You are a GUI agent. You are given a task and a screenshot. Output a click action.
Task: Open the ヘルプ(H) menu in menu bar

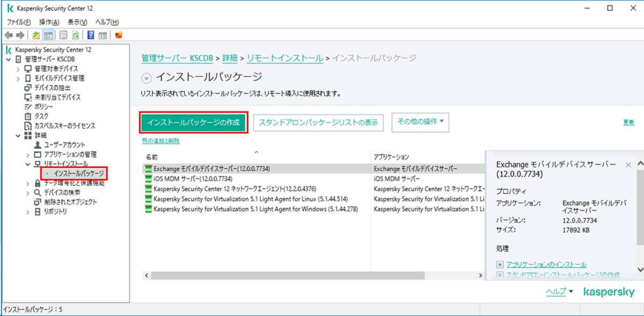(x=107, y=22)
